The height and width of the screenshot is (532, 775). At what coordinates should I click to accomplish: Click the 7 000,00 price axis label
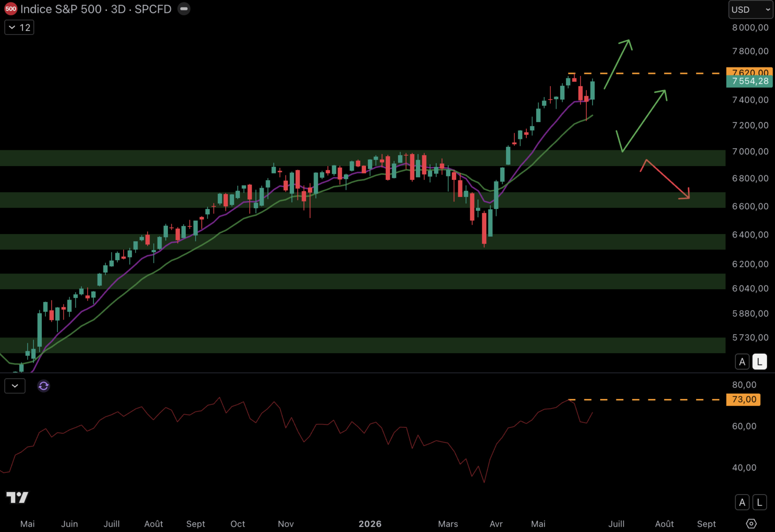[x=750, y=151]
